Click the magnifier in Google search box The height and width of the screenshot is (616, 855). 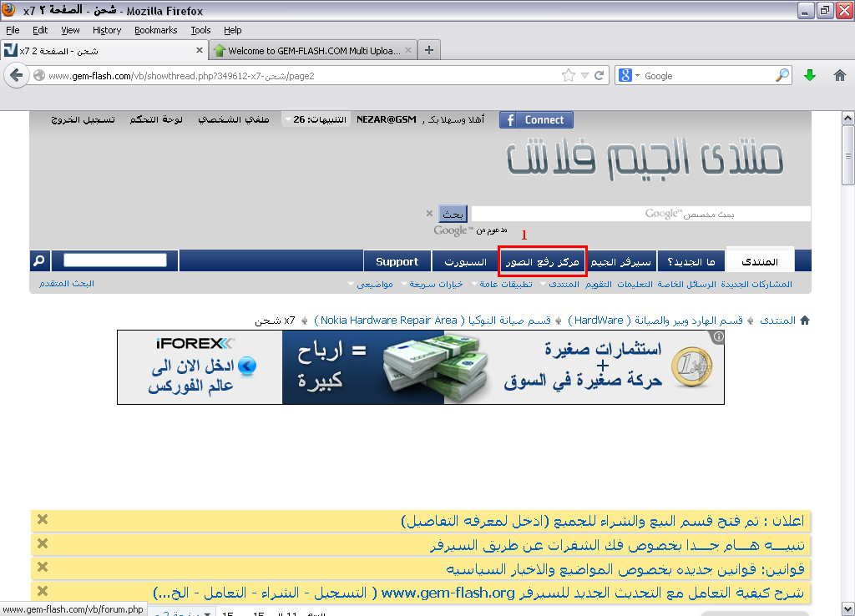[782, 75]
